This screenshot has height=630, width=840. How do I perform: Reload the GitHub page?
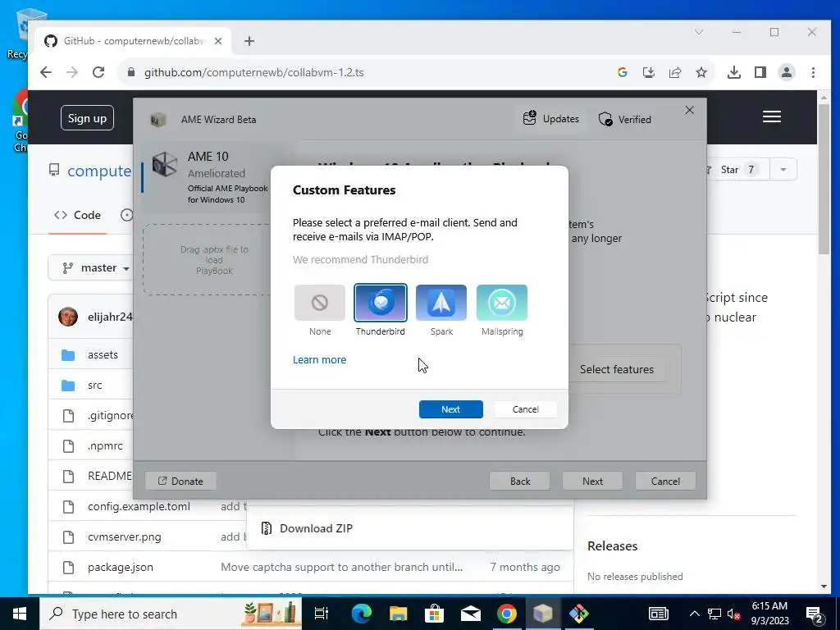[x=98, y=72]
